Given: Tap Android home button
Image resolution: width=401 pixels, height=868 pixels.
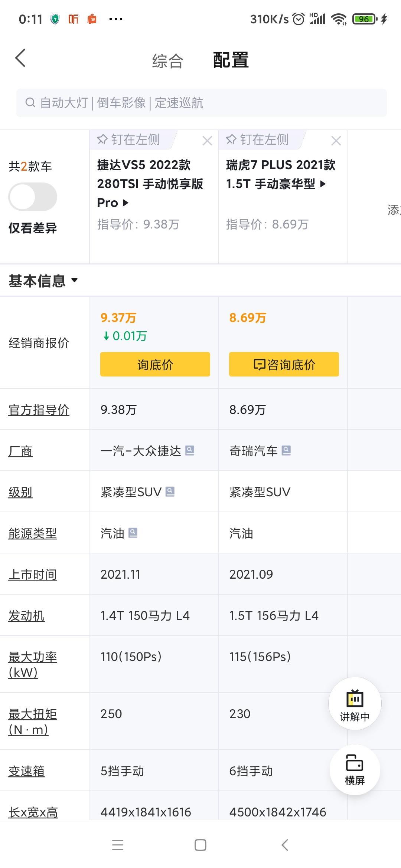Looking at the screenshot, I should 200,845.
